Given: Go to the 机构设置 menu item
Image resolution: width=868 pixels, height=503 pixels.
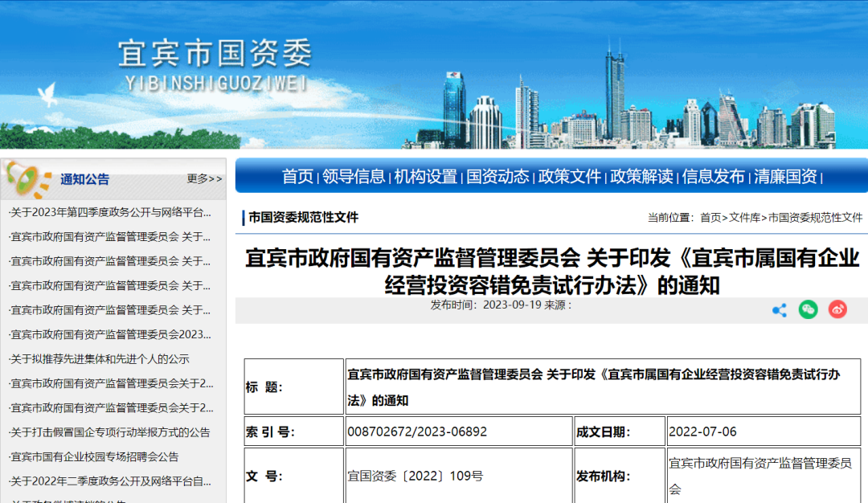Looking at the screenshot, I should click(x=426, y=177).
